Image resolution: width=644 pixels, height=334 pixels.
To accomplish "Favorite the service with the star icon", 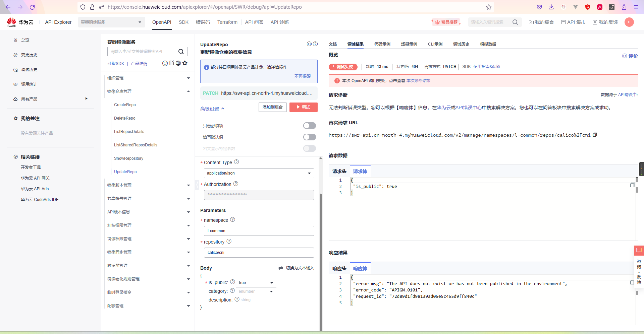I will 185,63.
